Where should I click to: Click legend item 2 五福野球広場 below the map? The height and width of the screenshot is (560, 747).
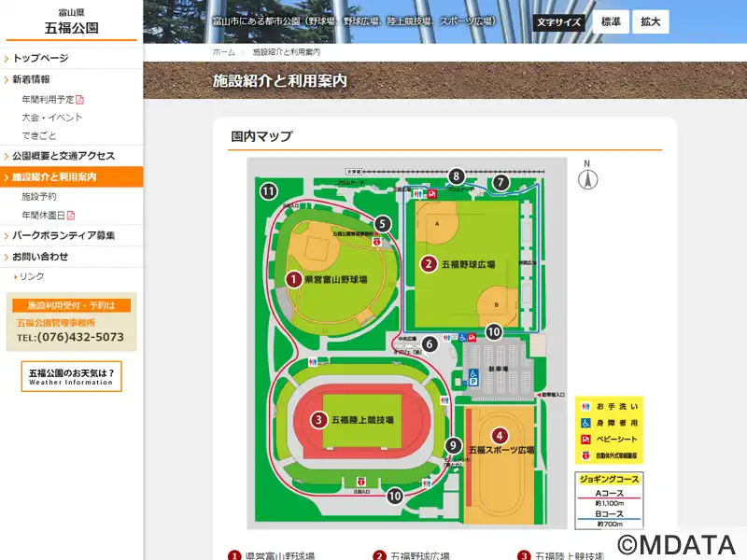tap(412, 555)
